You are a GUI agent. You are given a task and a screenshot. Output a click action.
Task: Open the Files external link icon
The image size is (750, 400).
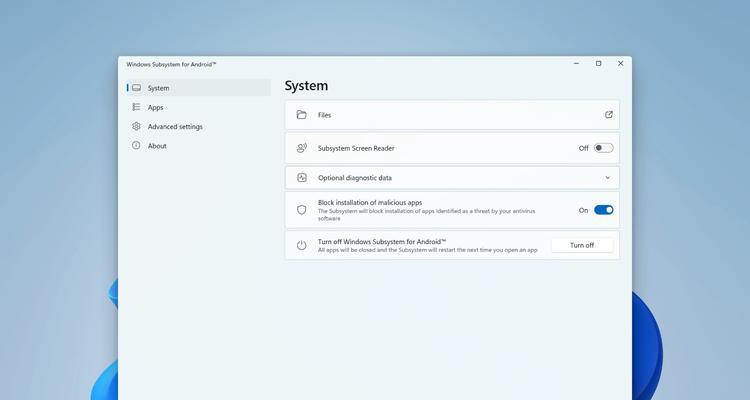pyautogui.click(x=608, y=115)
